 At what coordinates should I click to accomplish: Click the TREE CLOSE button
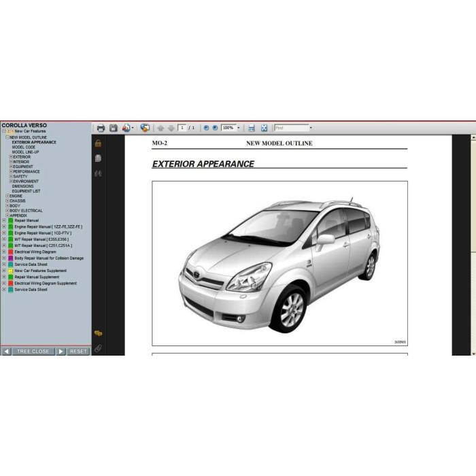(33, 352)
